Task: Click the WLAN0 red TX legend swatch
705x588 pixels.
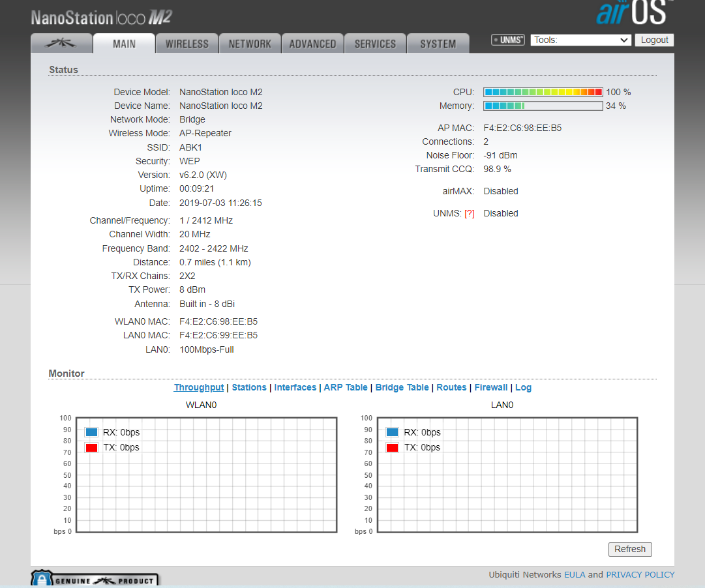Action: 92,448
